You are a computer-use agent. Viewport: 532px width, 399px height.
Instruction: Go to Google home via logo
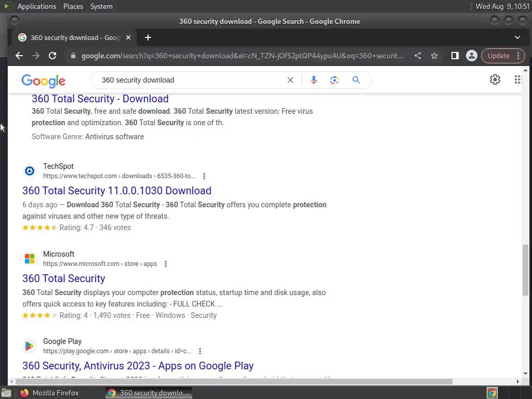tap(44, 81)
